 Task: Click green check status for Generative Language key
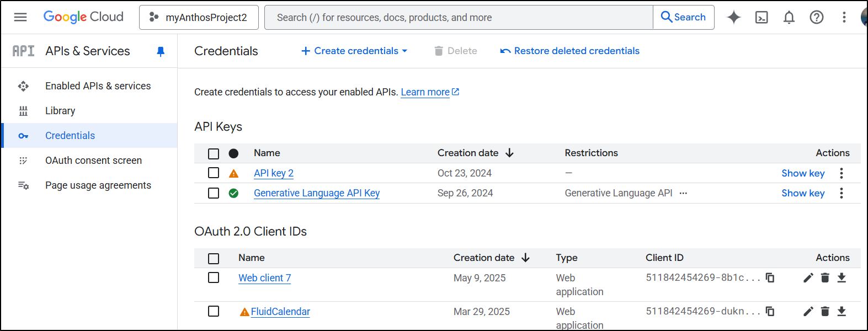point(233,193)
